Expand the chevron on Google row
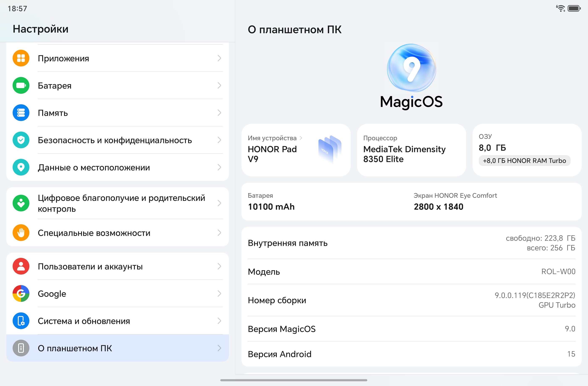Viewport: 588px width, 386px height. tap(219, 293)
